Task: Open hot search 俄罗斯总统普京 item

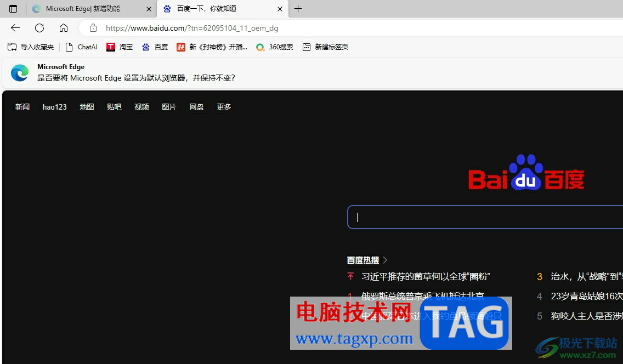Action: click(x=423, y=295)
